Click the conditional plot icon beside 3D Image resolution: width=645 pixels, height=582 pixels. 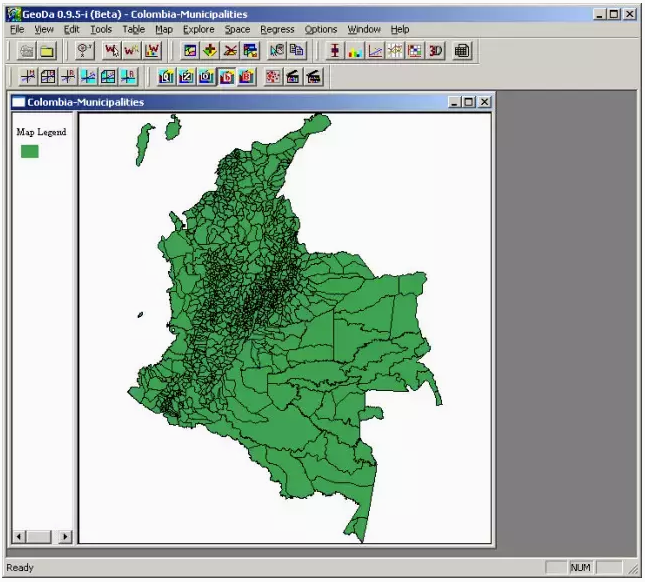click(415, 51)
